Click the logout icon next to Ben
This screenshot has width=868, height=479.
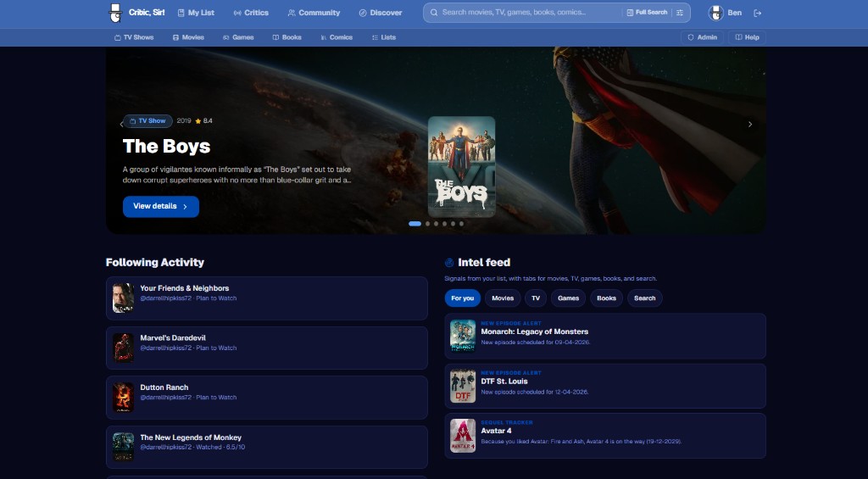[757, 13]
